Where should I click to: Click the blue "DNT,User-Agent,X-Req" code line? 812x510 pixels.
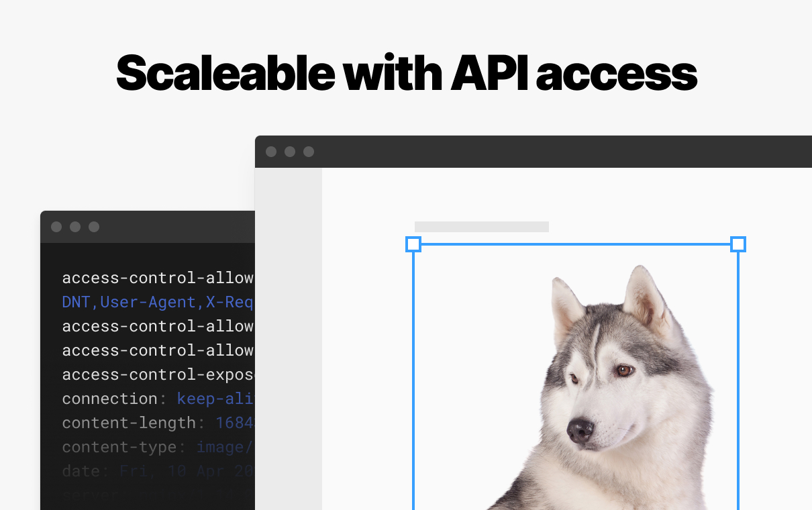(x=157, y=303)
